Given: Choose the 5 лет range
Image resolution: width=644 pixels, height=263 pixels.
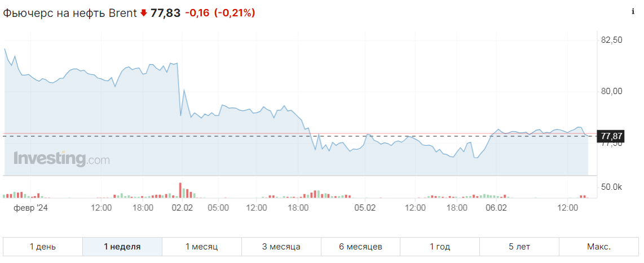Looking at the screenshot, I should pyautogui.click(x=519, y=247).
